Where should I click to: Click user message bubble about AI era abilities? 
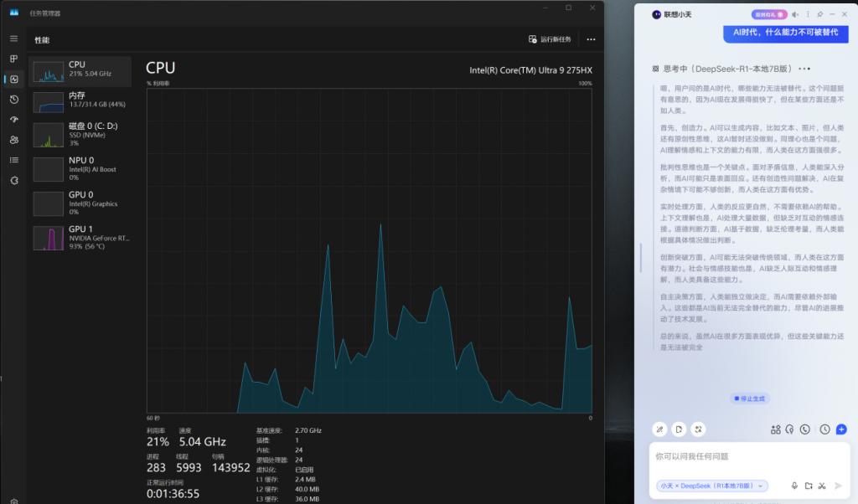(x=786, y=33)
